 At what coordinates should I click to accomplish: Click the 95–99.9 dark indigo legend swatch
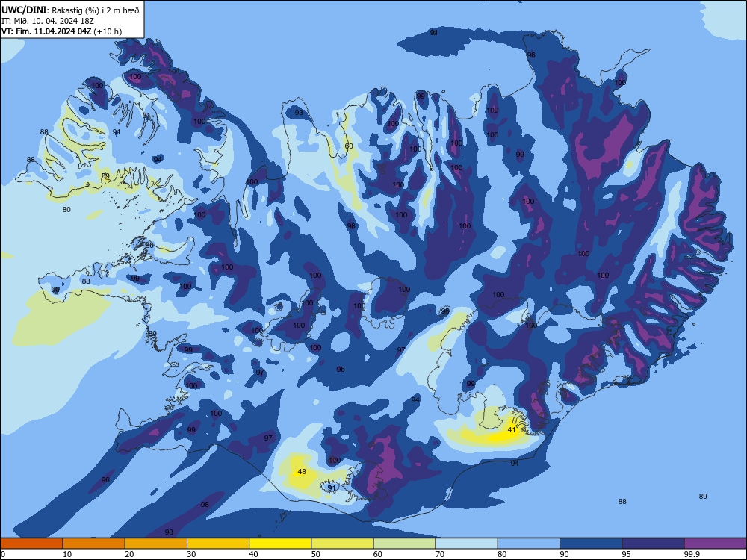(653, 544)
